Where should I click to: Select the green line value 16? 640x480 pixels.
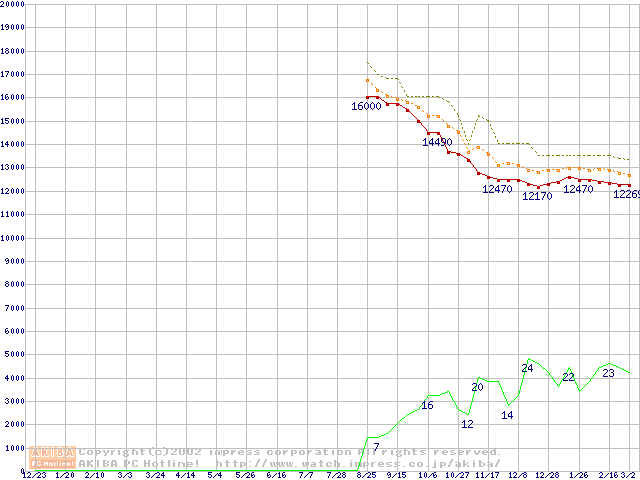click(x=427, y=405)
